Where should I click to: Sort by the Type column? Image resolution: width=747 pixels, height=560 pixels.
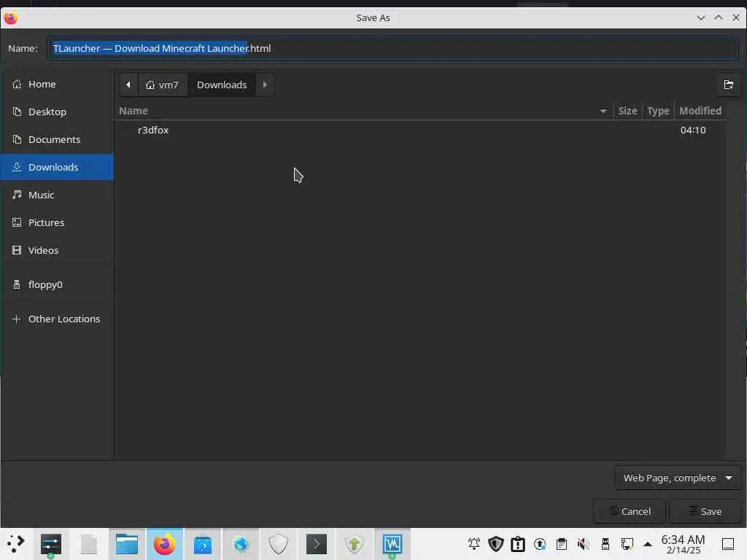tap(658, 111)
